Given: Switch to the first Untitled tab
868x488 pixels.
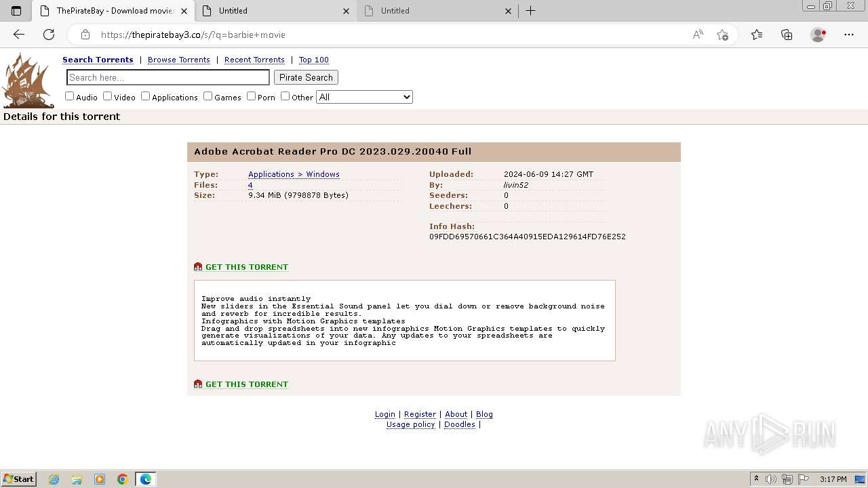Looking at the screenshot, I should pos(276,11).
